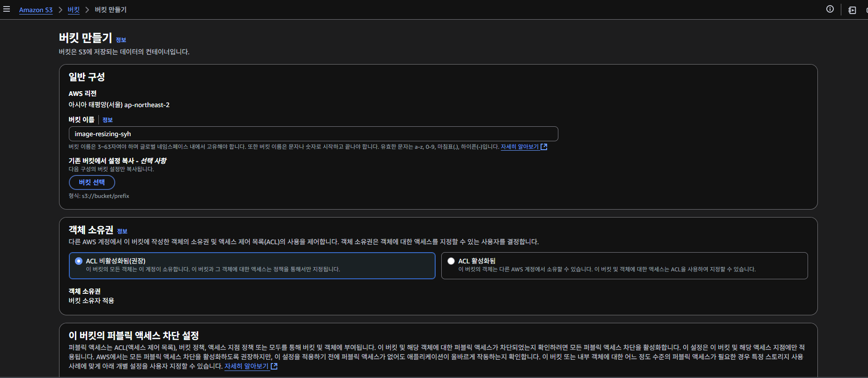
Task: Click the 버킷 만들기 breadcrumb text
Action: [111, 10]
